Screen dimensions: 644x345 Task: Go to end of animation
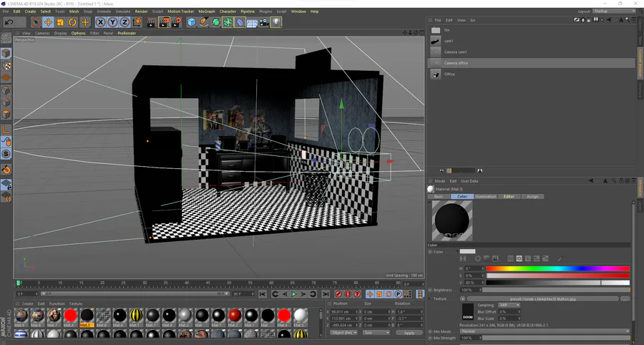[x=326, y=294]
